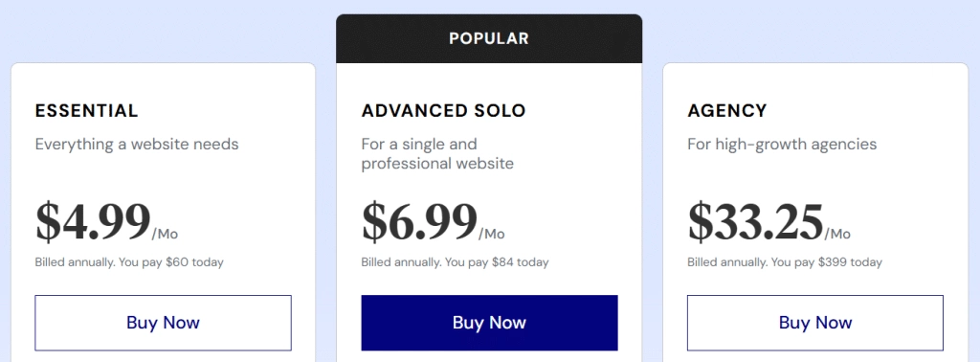
Task: Click Buy Now for the Agency plan
Action: coord(815,323)
